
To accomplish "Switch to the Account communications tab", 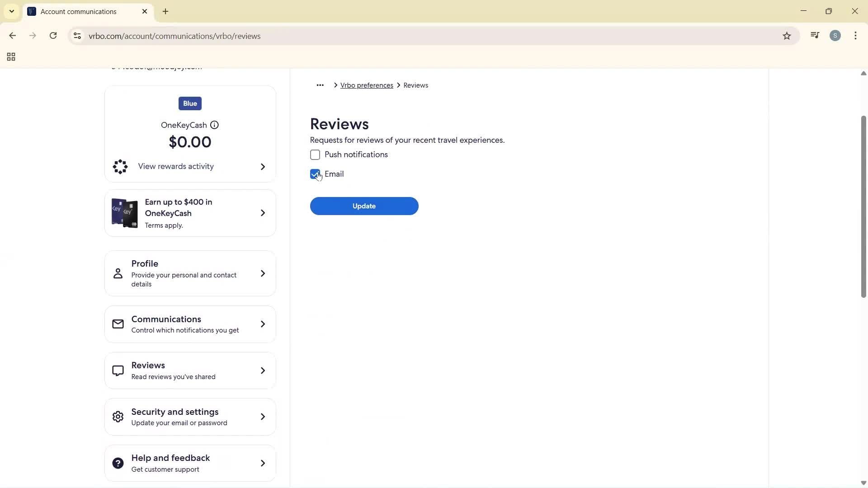I will (79, 11).
